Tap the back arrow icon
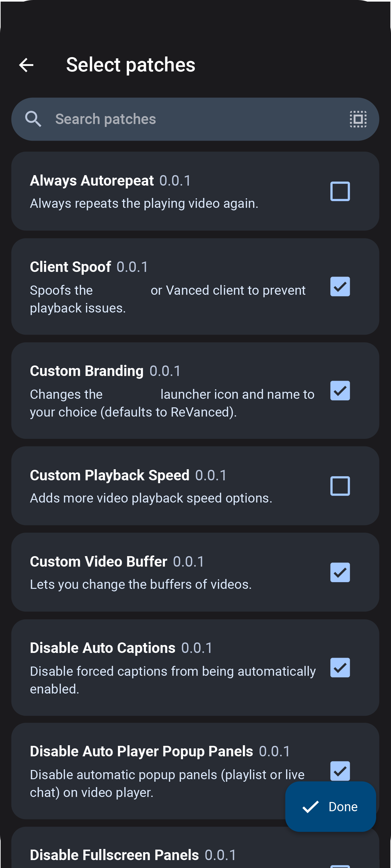This screenshot has width=391, height=868. click(x=26, y=65)
